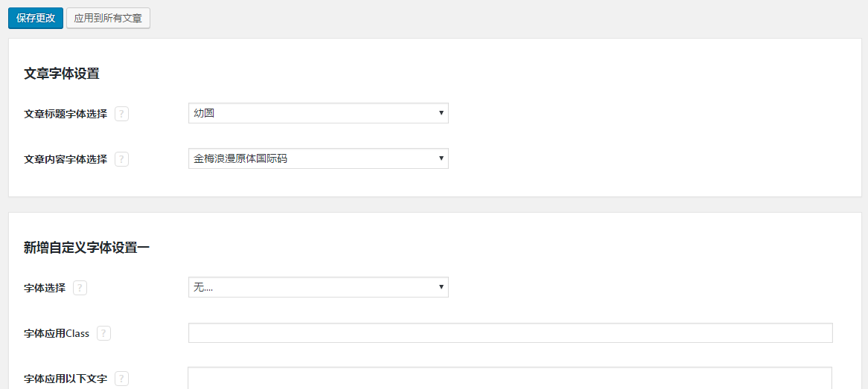868x389 pixels.
Task: Open help icon beside 文章标题字体选择
Action: pos(122,114)
